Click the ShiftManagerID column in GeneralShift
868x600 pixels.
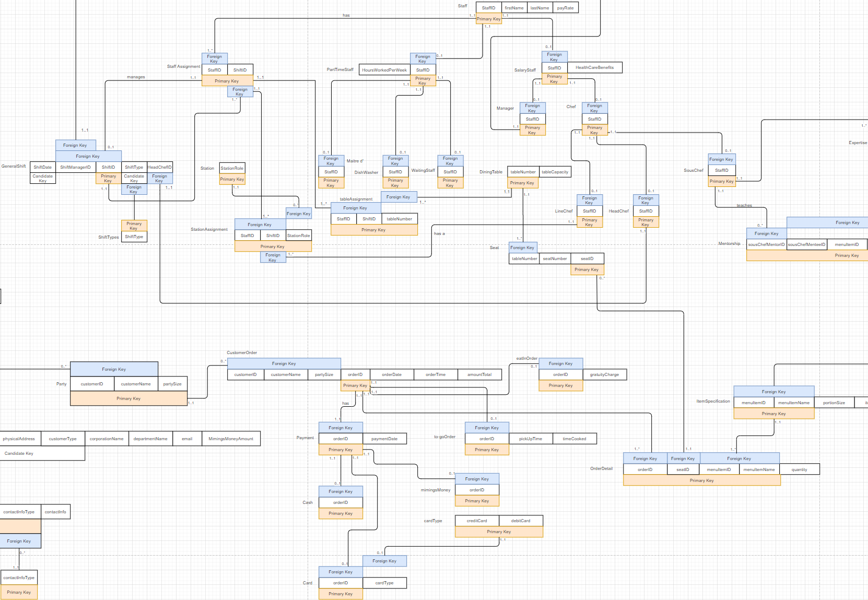click(75, 167)
